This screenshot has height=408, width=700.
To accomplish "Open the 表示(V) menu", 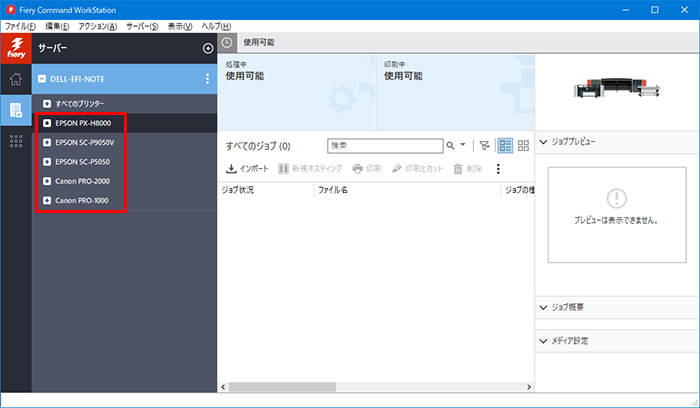I will [180, 26].
